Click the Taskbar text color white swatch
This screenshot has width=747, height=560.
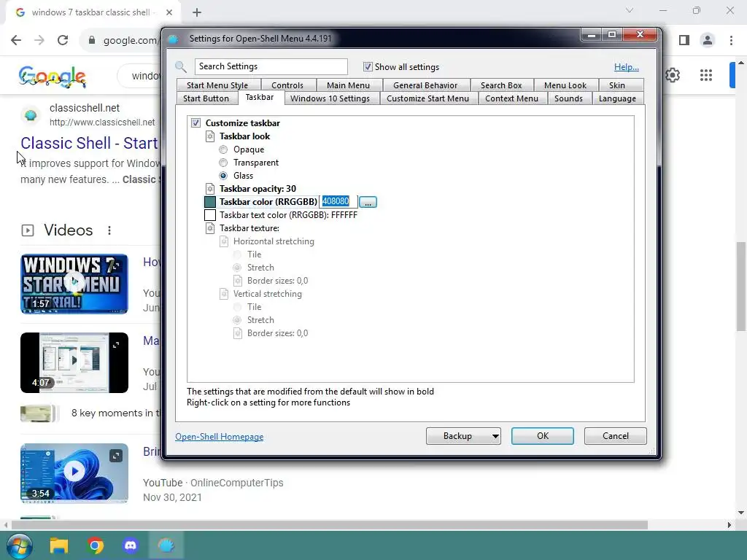[210, 215]
